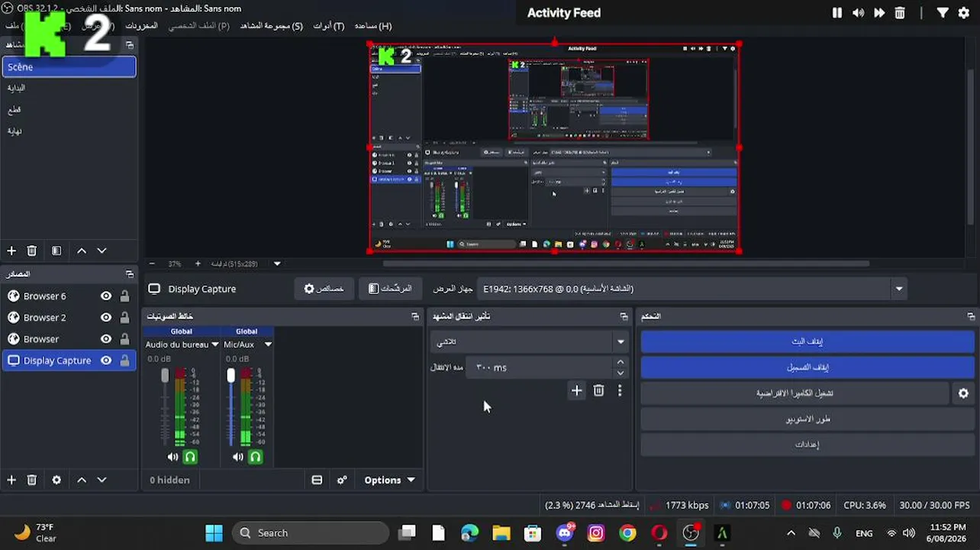Image resolution: width=980 pixels, height=550 pixels.
Task: Decrease transition duration with down arrow
Action: pos(621,373)
